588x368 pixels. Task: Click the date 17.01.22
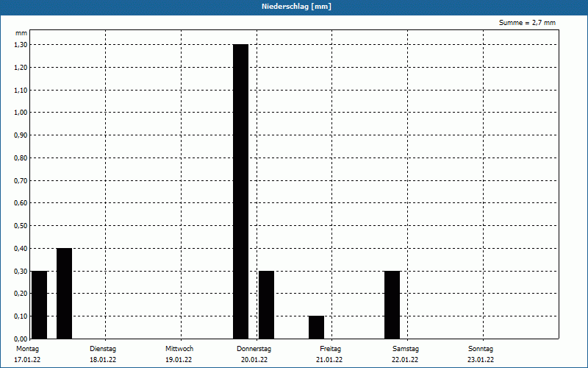click(x=27, y=360)
